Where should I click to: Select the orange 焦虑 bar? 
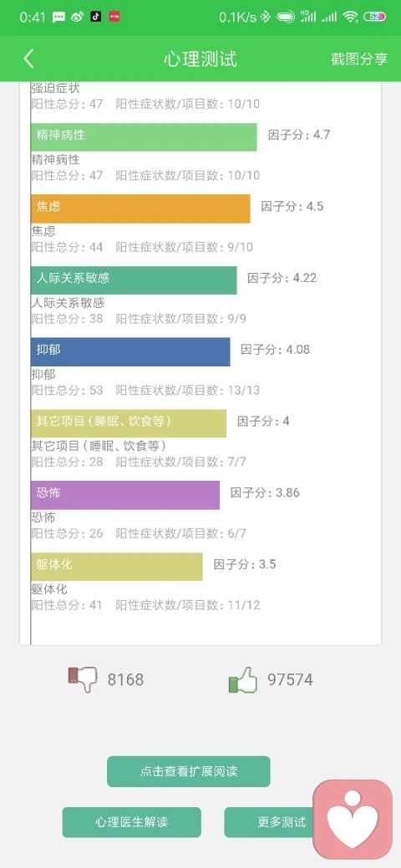click(140, 209)
